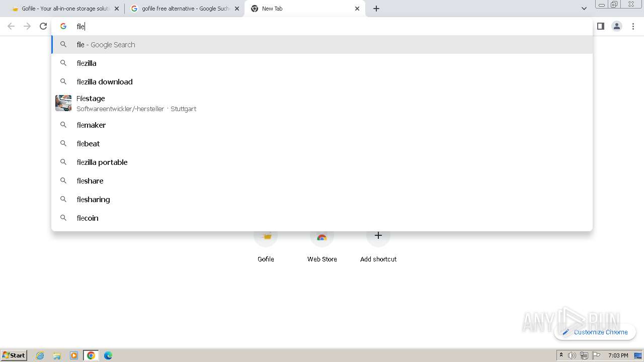Click the Filestage thumbnail image
Viewport: 644px width, 362px height.
coord(63,103)
